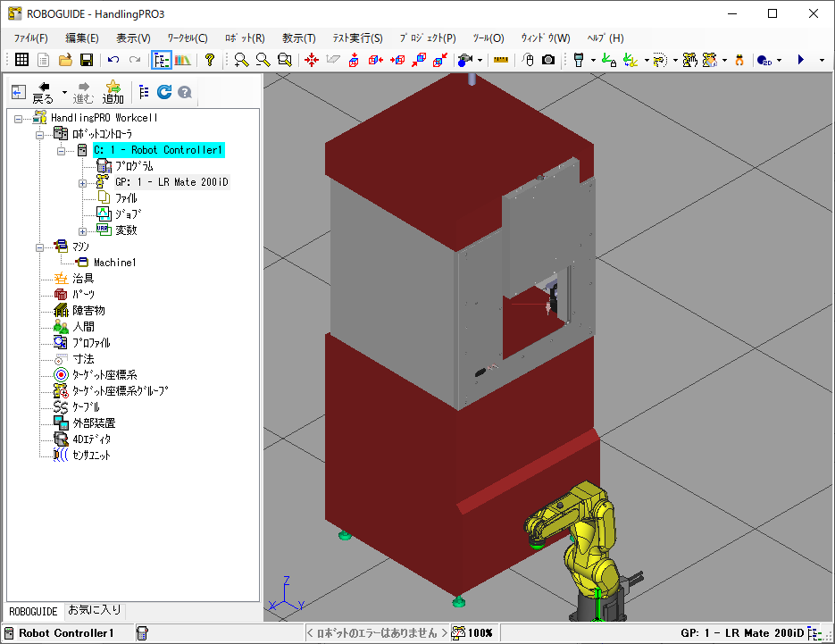Click the refresh icon in navigator panel
This screenshot has width=835, height=644.
[x=164, y=92]
